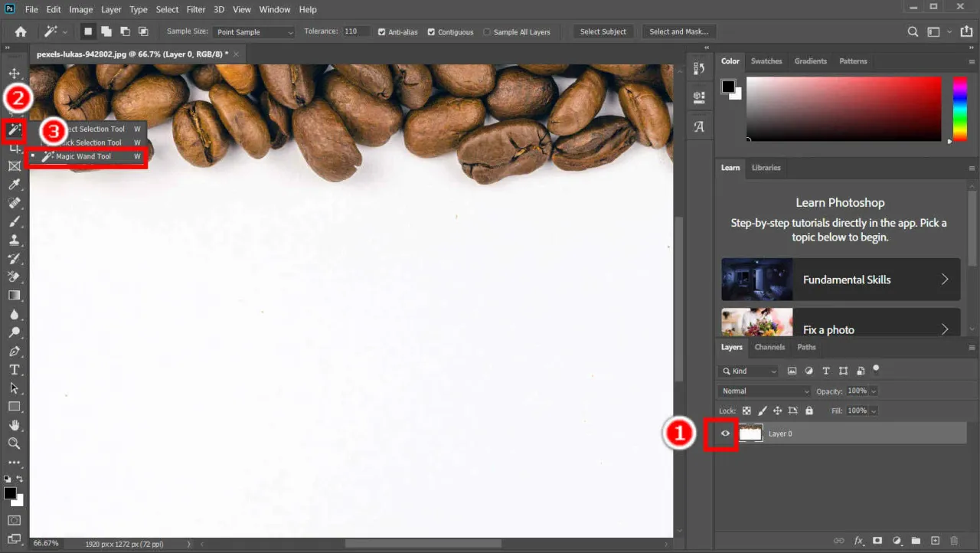Click the Home icon in options bar
The height and width of the screenshot is (553, 980).
[21, 32]
